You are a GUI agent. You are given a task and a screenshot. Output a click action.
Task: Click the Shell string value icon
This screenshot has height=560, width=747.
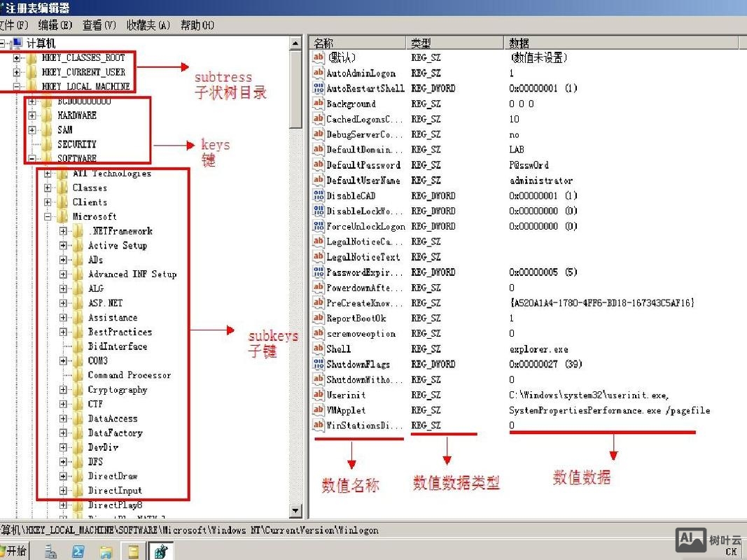[x=318, y=349]
